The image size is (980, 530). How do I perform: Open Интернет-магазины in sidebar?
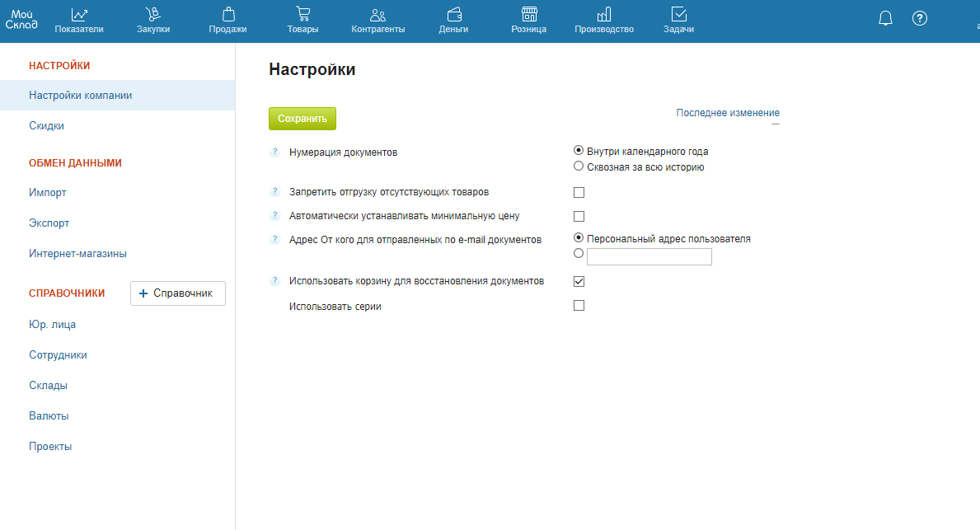coord(77,254)
